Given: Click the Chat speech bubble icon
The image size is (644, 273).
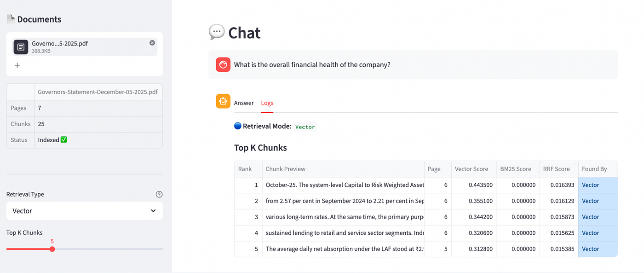Looking at the screenshot, I should tap(217, 32).
